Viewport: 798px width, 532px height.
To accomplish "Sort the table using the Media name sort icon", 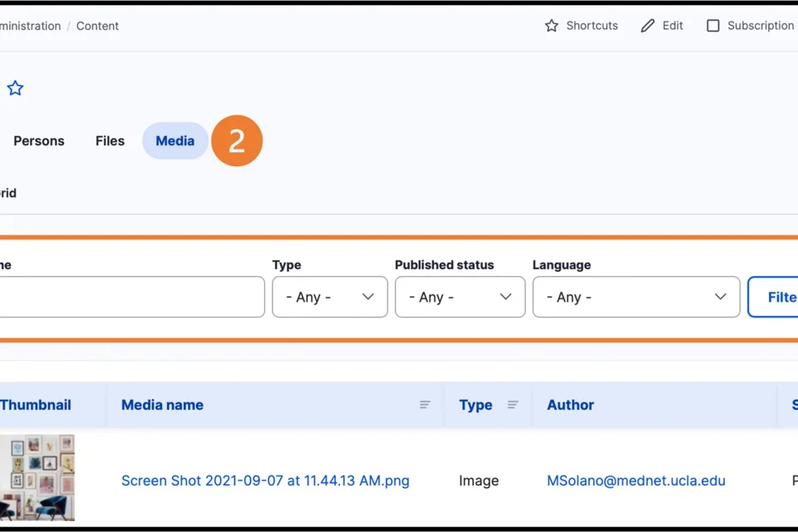I will [425, 405].
